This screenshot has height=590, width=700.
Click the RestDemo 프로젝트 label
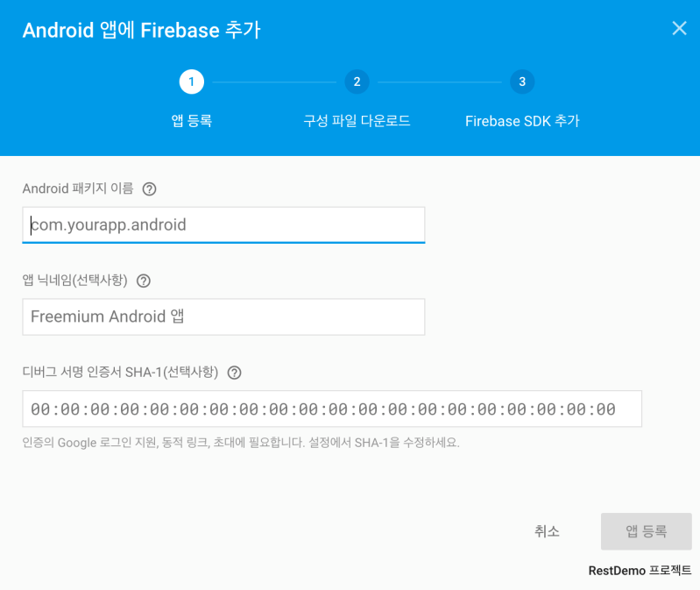pos(640,571)
